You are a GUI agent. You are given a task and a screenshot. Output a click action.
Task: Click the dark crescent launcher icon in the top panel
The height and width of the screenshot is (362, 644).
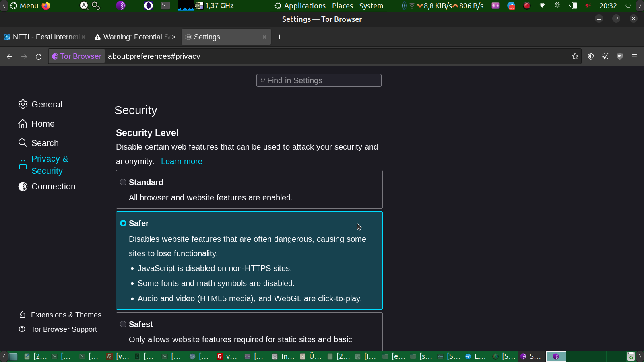click(149, 6)
